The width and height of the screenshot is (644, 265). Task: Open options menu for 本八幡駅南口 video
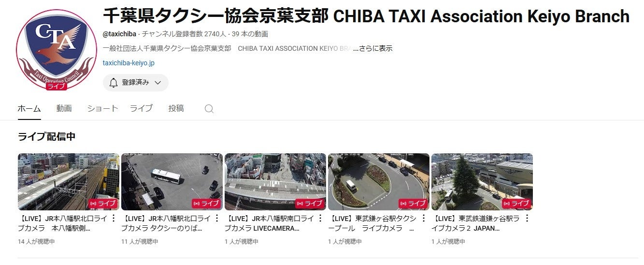[320, 218]
